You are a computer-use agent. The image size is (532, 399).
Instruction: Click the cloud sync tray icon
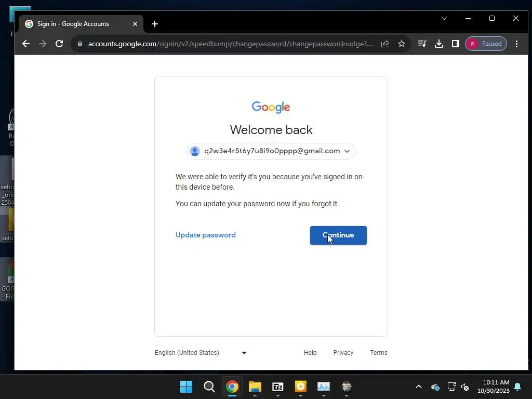point(435,387)
